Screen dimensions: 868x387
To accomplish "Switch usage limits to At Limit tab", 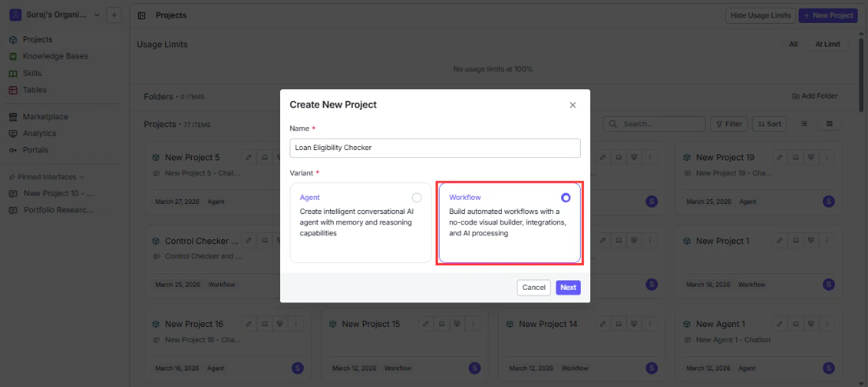I will pos(828,44).
